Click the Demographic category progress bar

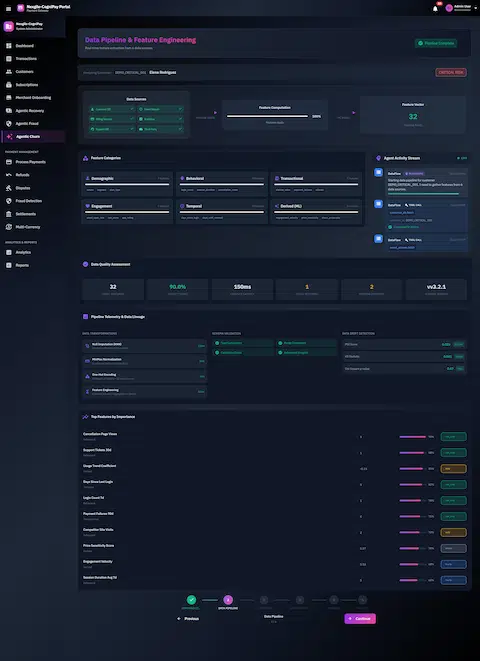pyautogui.click(x=127, y=184)
